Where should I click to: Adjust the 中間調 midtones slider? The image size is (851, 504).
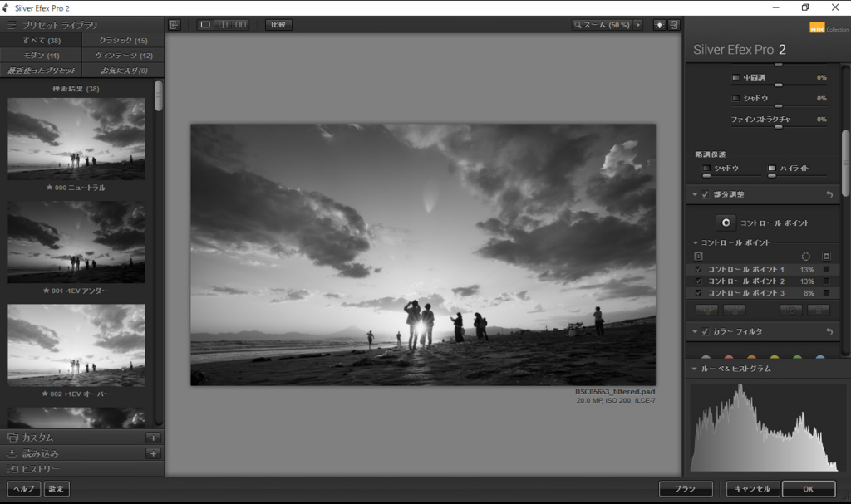pyautogui.click(x=778, y=86)
